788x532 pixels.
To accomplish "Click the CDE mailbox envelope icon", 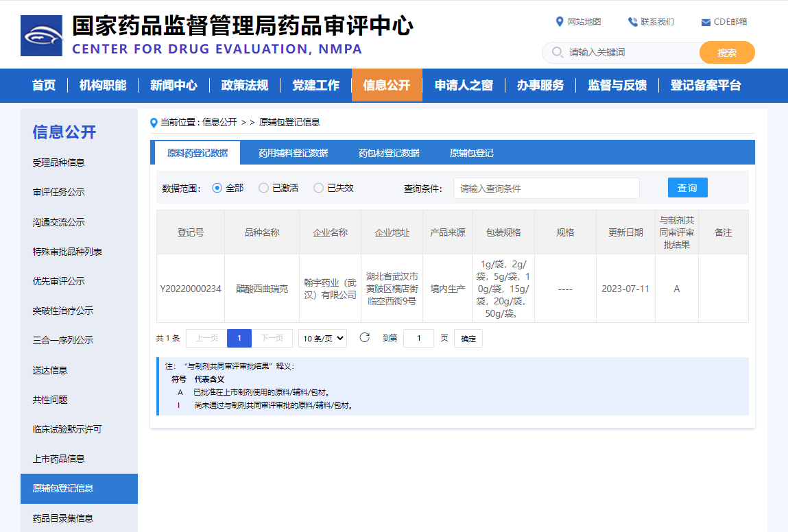I will click(706, 22).
